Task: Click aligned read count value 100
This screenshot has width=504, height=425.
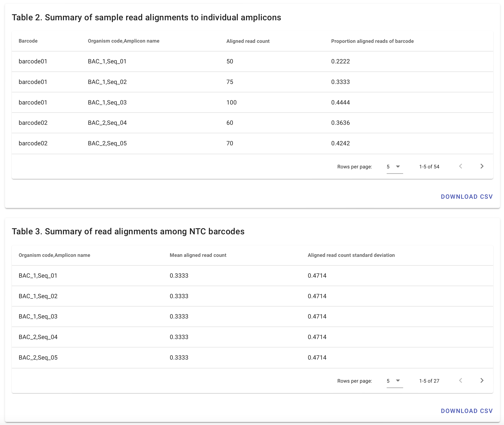Action: click(231, 102)
